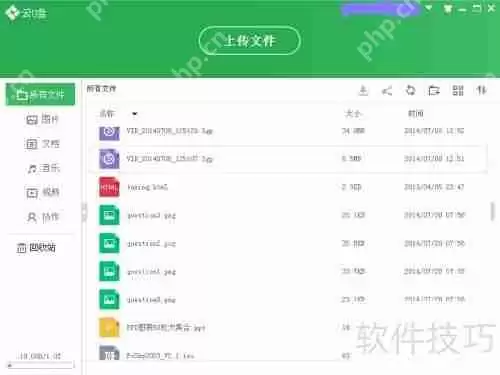Click the share icon in file toolbar
The height and width of the screenshot is (375, 500).
pyautogui.click(x=387, y=91)
